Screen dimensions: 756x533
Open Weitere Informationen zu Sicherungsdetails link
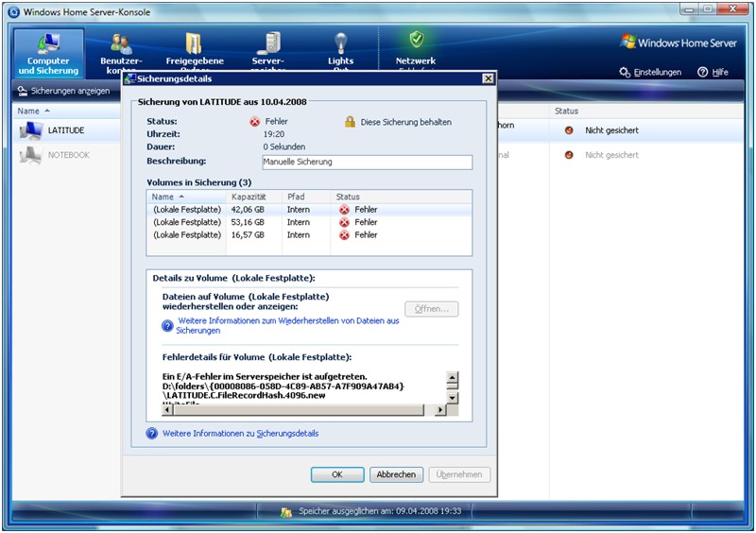click(x=240, y=434)
